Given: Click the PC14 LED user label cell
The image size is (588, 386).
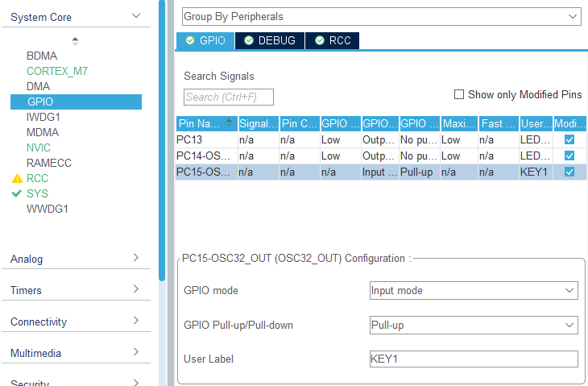Looking at the screenshot, I should point(536,156).
